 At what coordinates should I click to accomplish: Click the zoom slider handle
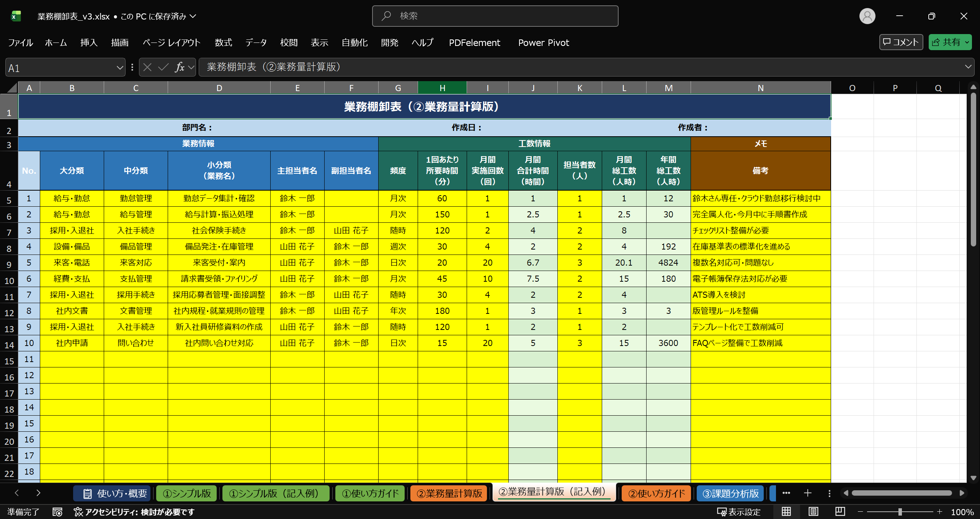point(900,512)
